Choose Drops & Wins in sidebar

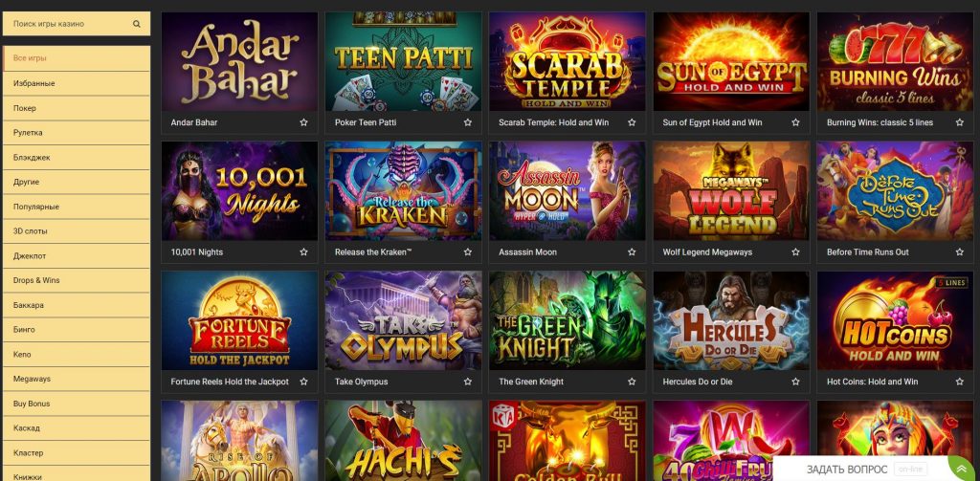[77, 280]
